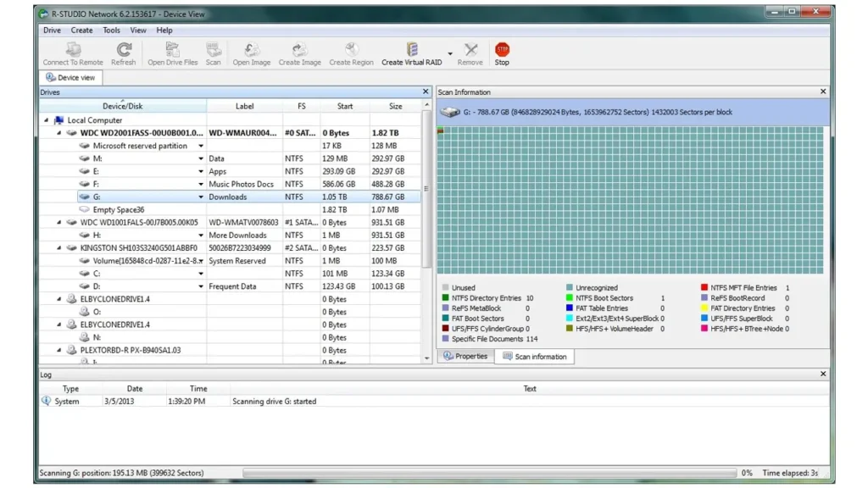The image size is (868, 488).
Task: Switch to the Scan information tab
Action: tap(534, 356)
